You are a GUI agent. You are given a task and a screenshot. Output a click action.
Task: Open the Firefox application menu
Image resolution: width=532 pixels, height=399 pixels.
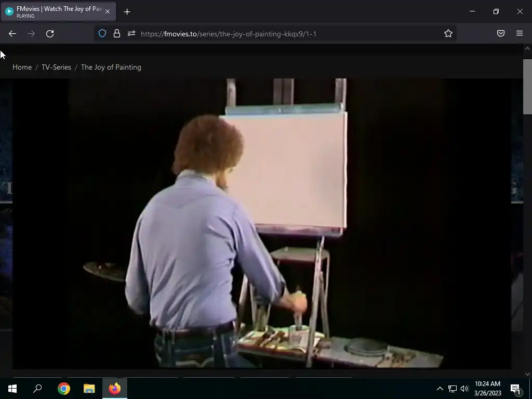tap(520, 33)
